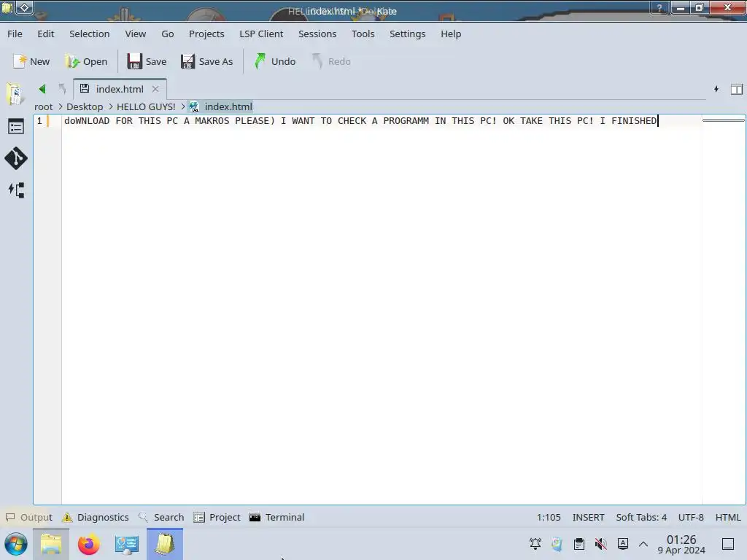Click the split view icon at top right

737,89
